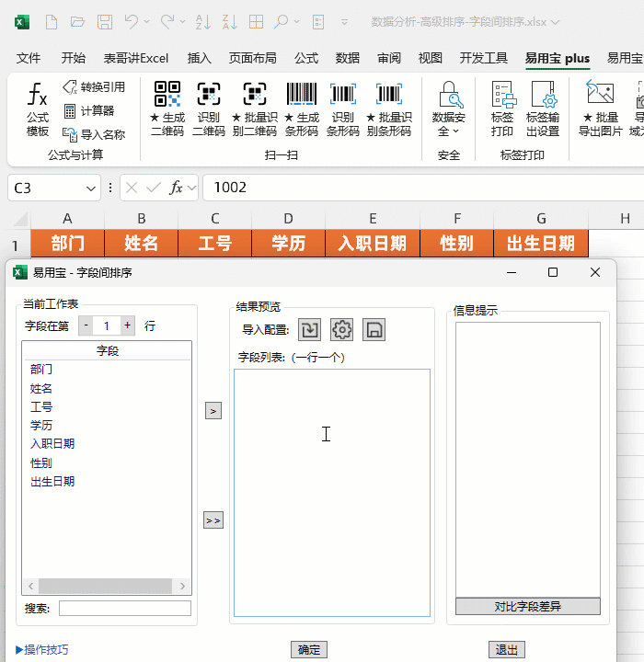
Task: Click the 字段列表 text area
Action: click(332, 493)
